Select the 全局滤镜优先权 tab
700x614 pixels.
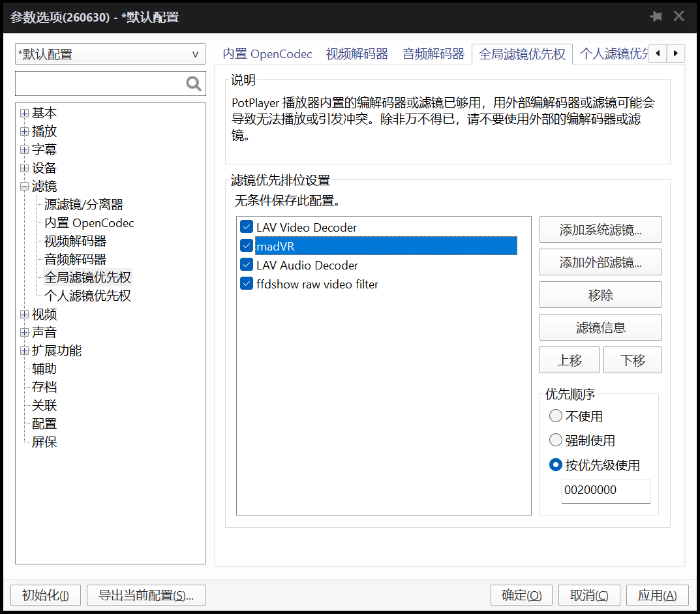(x=522, y=54)
